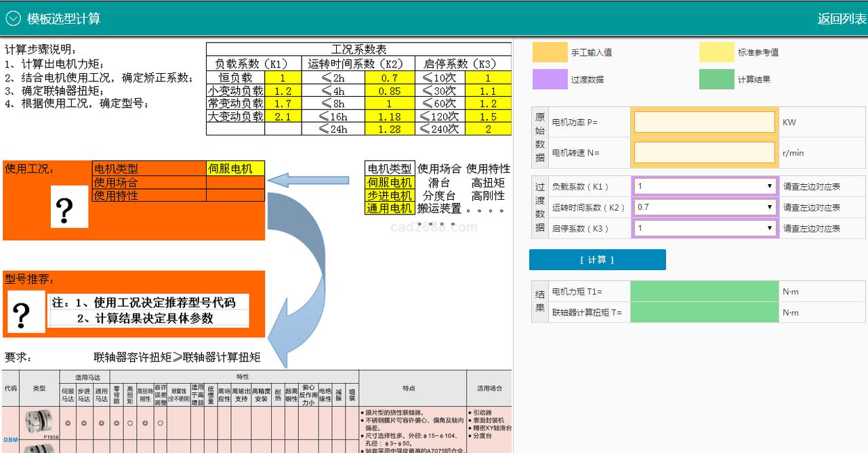Expand the 运转时间系数 (K2) dropdown

pyautogui.click(x=705, y=207)
